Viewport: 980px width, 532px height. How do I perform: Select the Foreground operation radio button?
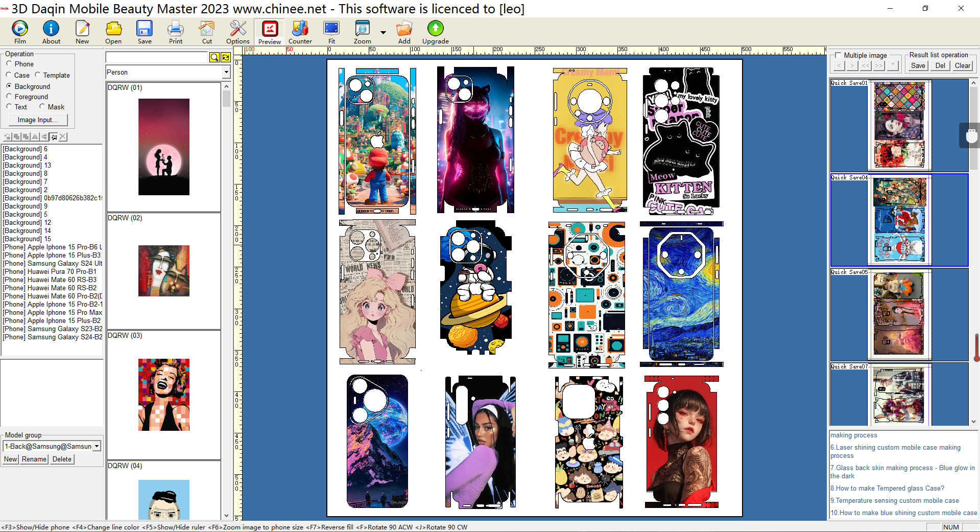coord(9,97)
